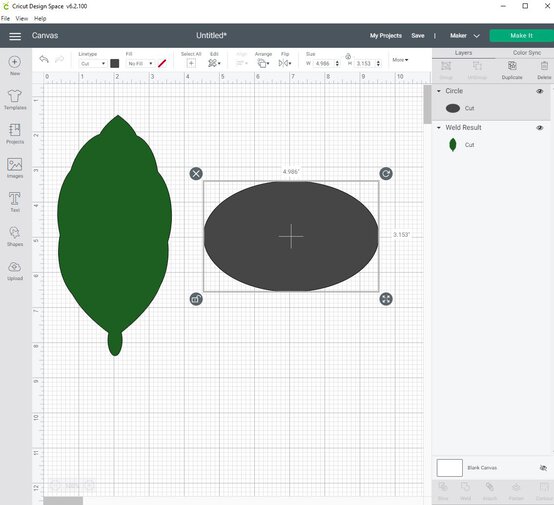Click the Fill swatch with red slash

coord(162,63)
